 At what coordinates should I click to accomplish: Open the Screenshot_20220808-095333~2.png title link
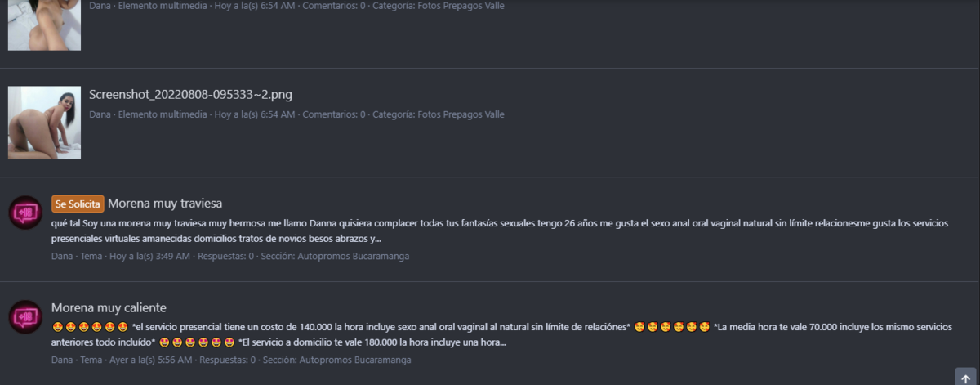click(x=190, y=95)
